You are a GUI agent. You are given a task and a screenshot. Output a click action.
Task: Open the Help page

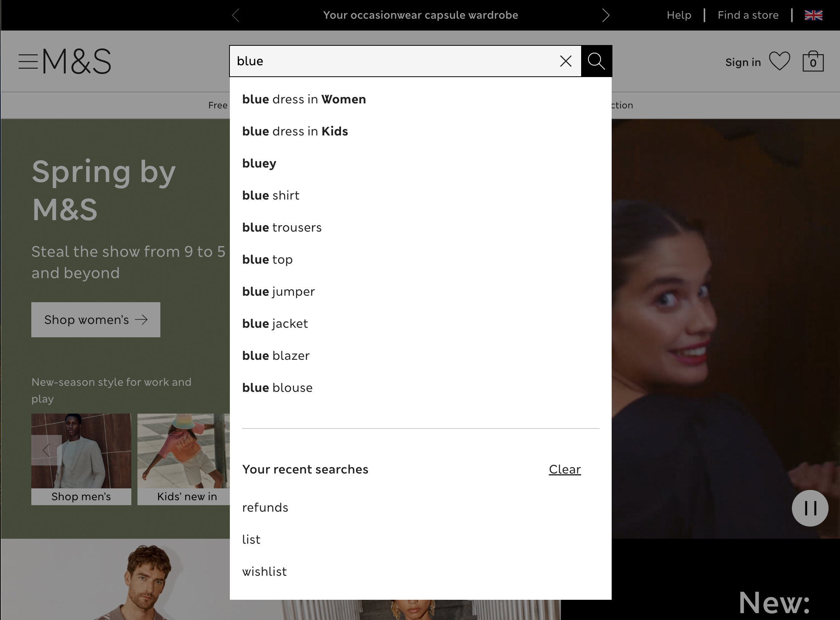point(678,15)
